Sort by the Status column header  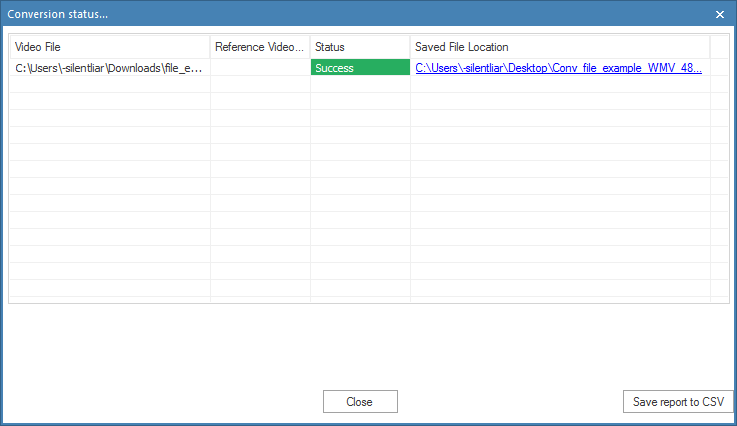pyautogui.click(x=360, y=47)
